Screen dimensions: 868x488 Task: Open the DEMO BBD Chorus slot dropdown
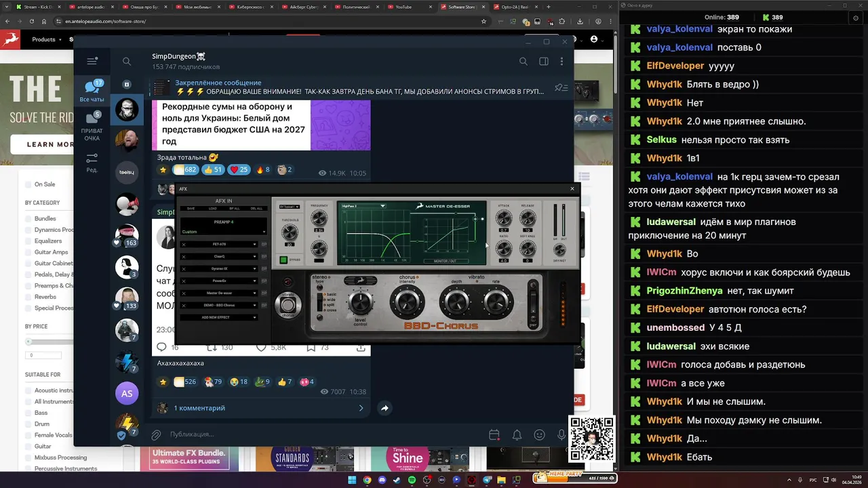(x=255, y=305)
